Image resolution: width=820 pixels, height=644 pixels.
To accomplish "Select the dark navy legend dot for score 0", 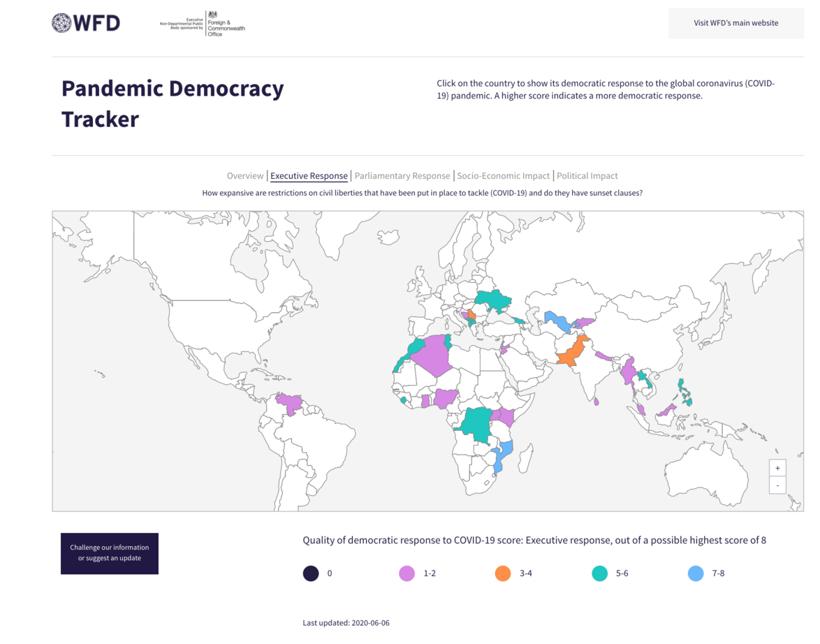I will [309, 573].
